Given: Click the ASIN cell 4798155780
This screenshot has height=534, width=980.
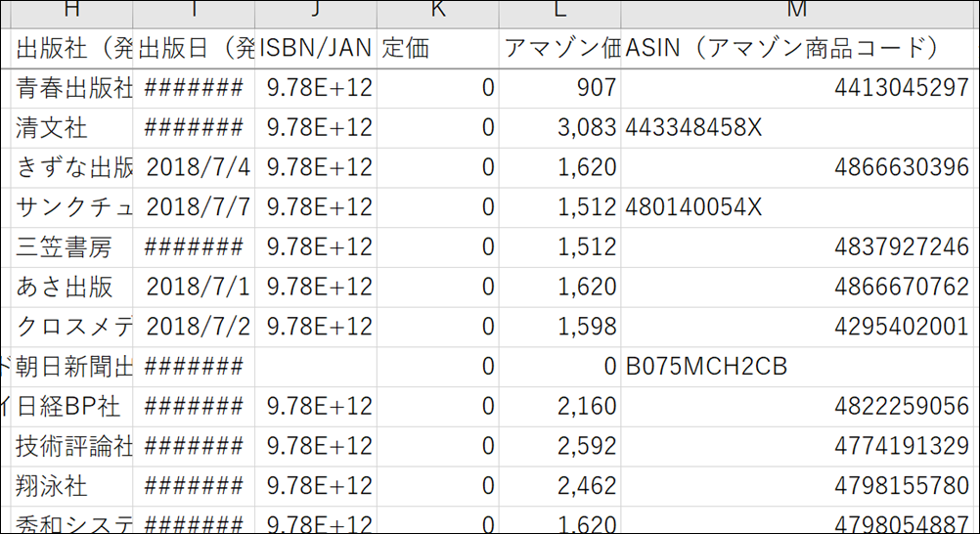Looking at the screenshot, I should (797, 486).
